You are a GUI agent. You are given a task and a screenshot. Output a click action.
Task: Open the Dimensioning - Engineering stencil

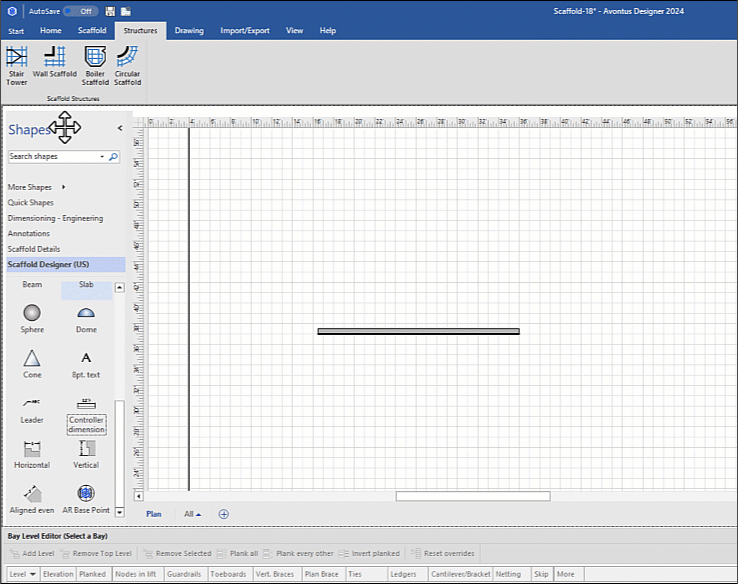tap(55, 218)
